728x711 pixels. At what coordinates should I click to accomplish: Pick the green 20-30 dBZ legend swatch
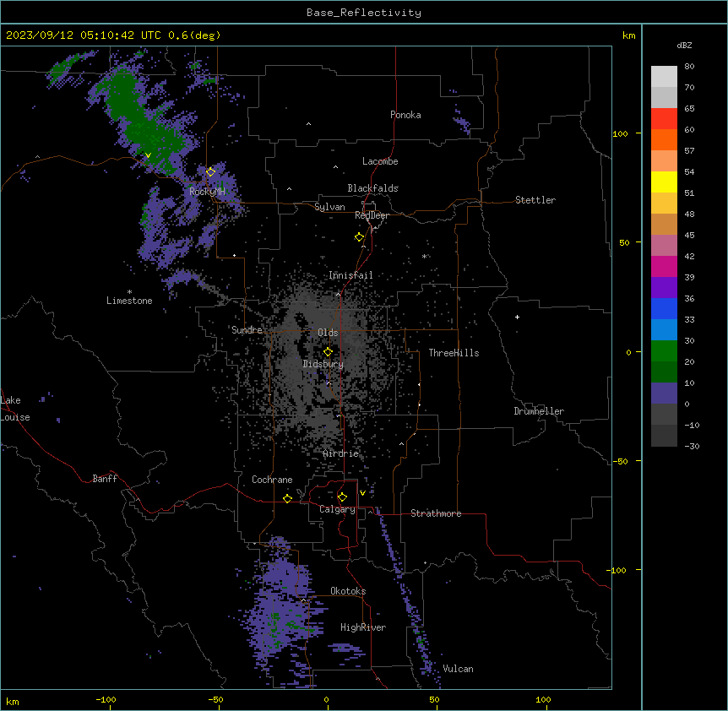[664, 351]
